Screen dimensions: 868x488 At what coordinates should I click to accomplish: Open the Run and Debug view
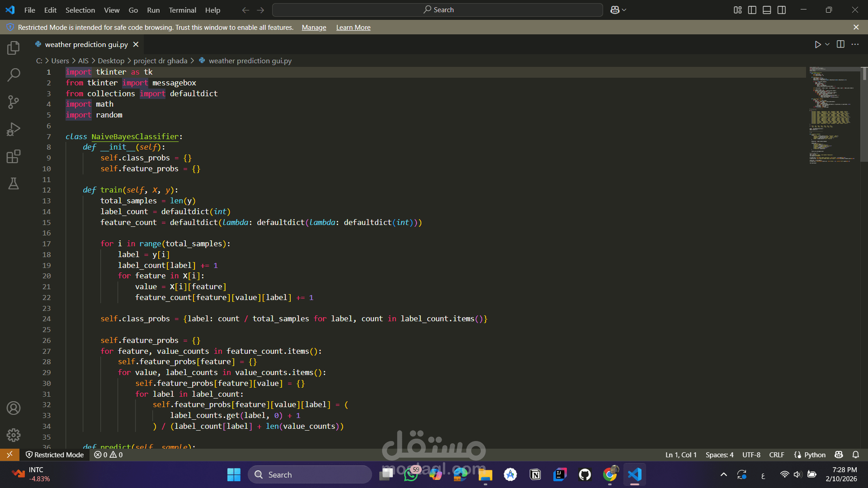point(14,130)
